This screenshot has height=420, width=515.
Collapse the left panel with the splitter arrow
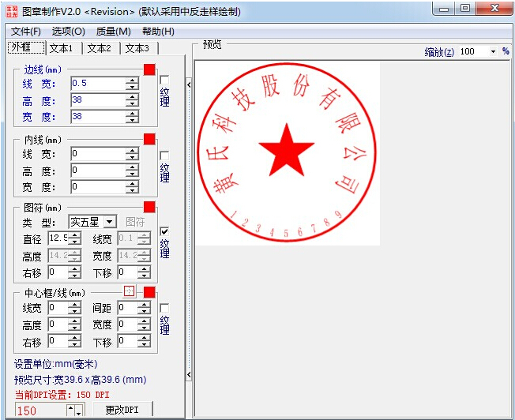189,83
